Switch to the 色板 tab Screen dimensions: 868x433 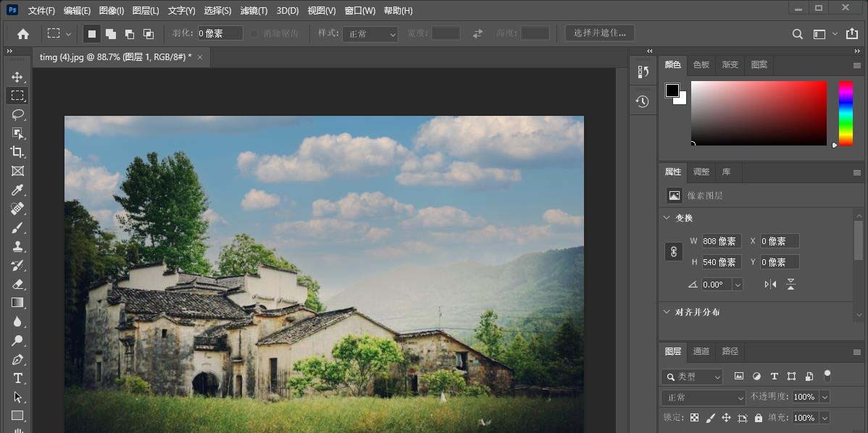click(x=701, y=64)
